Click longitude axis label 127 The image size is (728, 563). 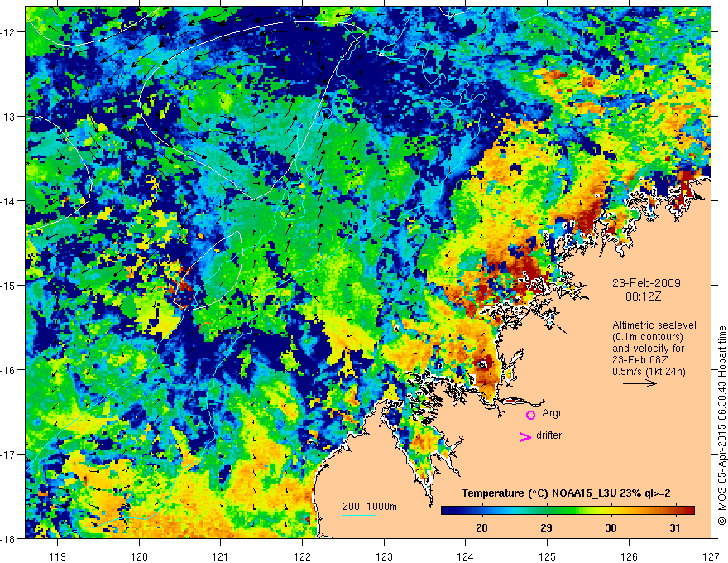[711, 556]
